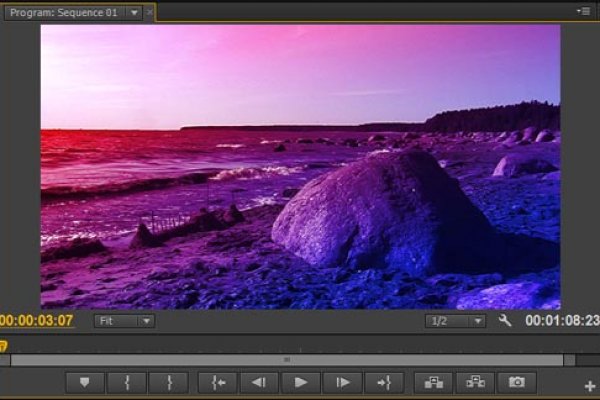Step back one frame
Screen dimensions: 600x400
coord(258,382)
